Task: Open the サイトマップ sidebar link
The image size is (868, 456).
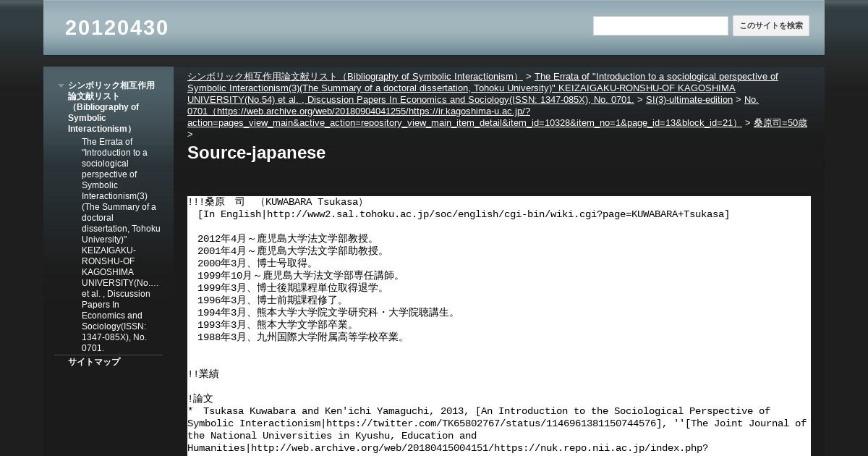Action: pyautogui.click(x=94, y=362)
